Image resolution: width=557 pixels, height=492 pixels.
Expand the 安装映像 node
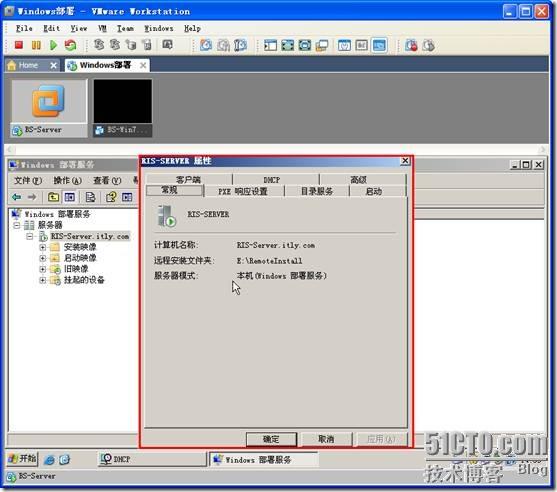[x=43, y=247]
